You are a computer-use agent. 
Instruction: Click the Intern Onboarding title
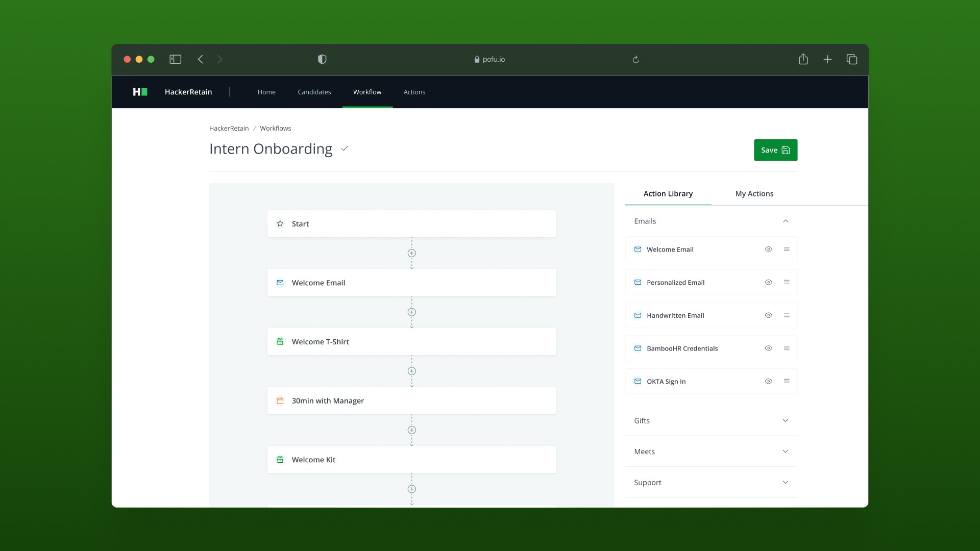(271, 149)
